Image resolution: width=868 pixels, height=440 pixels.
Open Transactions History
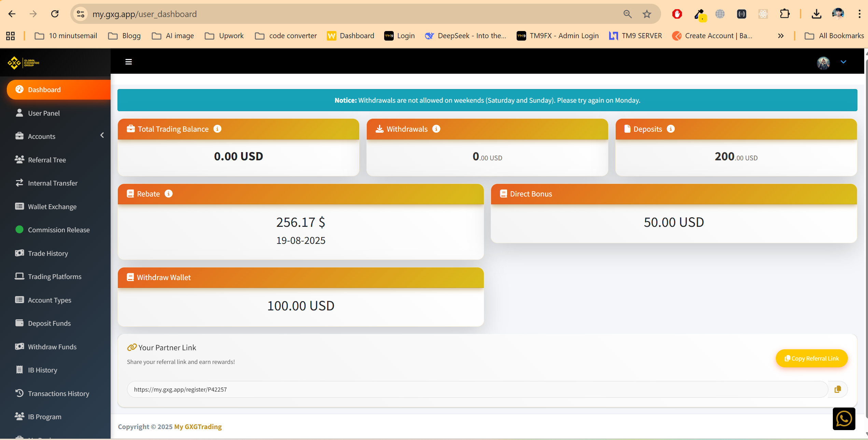(x=58, y=393)
